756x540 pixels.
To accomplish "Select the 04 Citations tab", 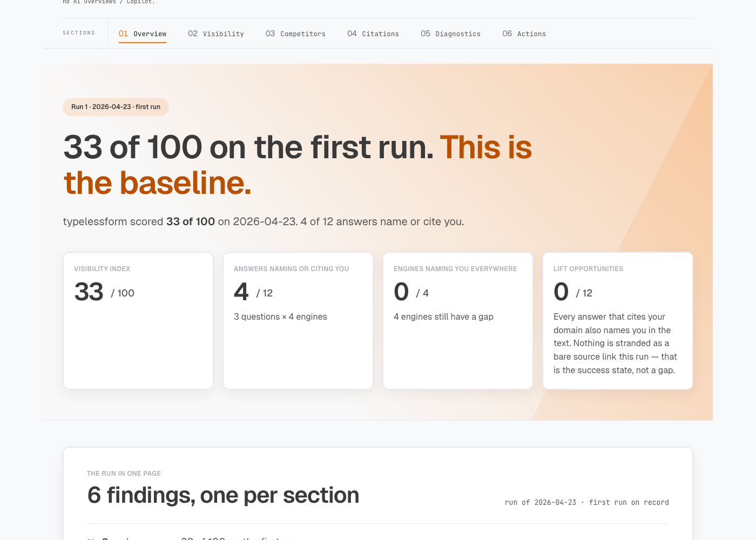I will (x=373, y=33).
